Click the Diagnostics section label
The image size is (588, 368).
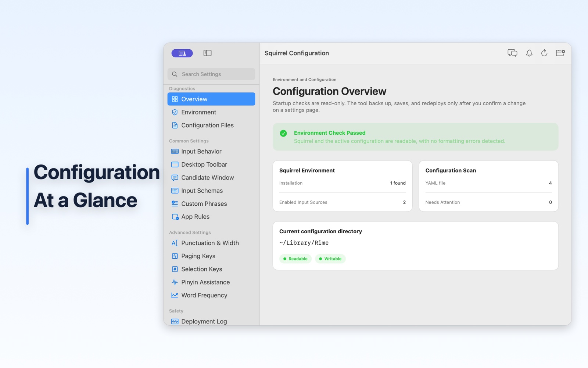pyautogui.click(x=182, y=89)
